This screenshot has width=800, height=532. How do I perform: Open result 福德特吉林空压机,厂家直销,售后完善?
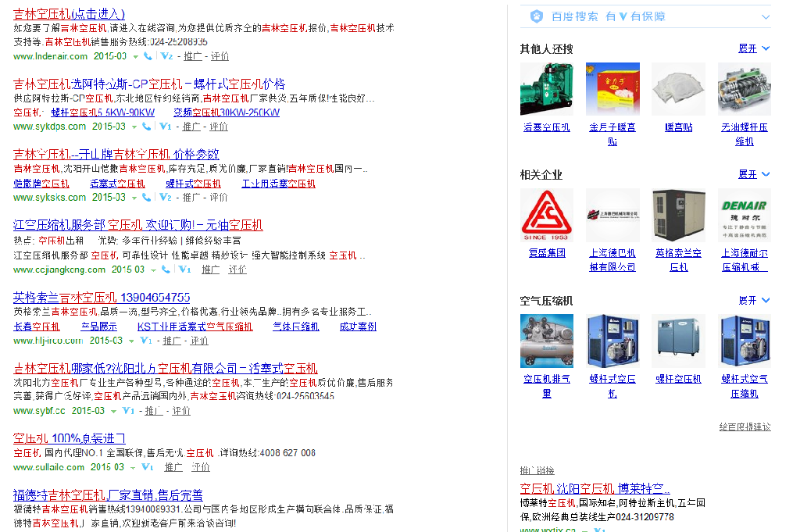tap(108, 495)
